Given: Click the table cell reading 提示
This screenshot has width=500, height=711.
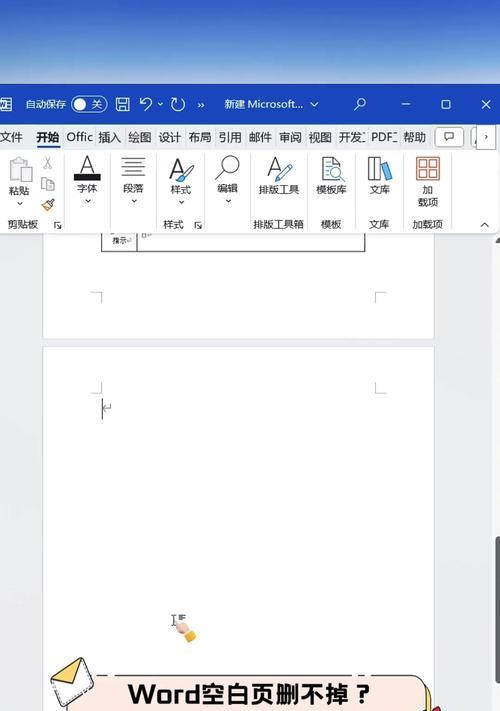Looking at the screenshot, I should click(119, 240).
